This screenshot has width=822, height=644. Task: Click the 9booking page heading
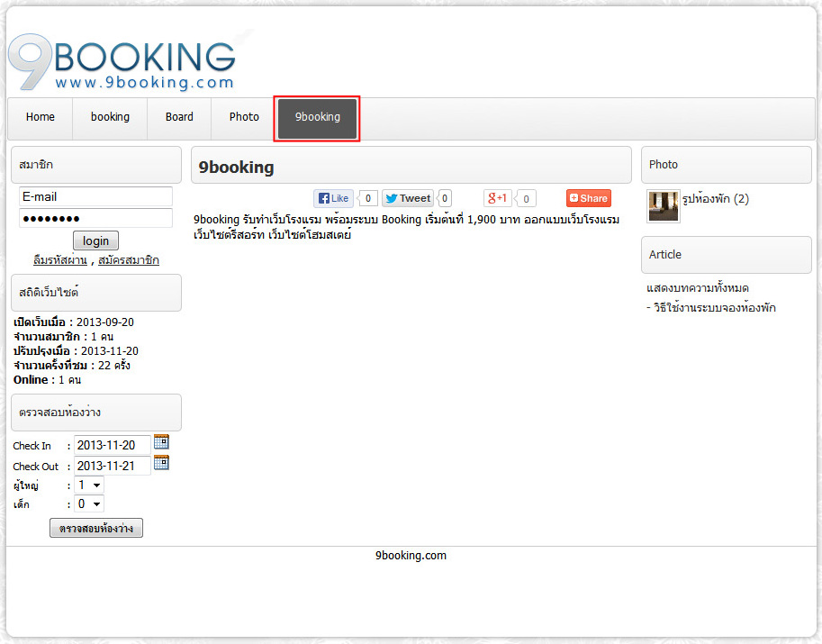click(411, 165)
